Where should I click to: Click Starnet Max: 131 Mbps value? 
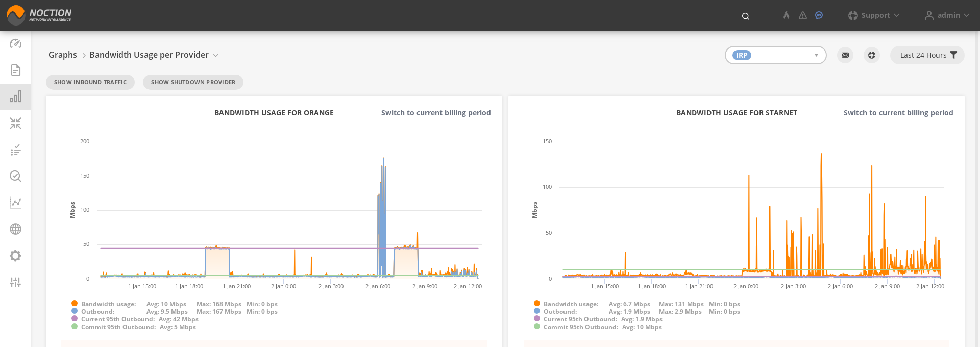681,304
